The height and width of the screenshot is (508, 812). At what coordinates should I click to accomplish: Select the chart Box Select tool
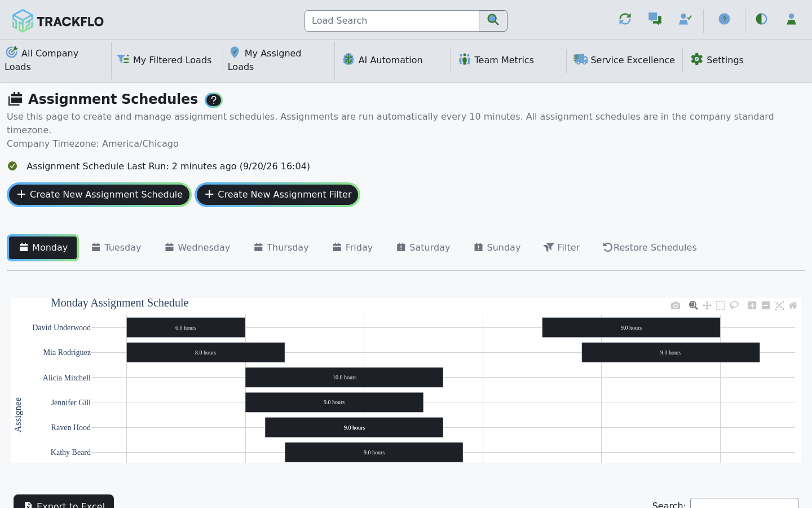pos(721,305)
